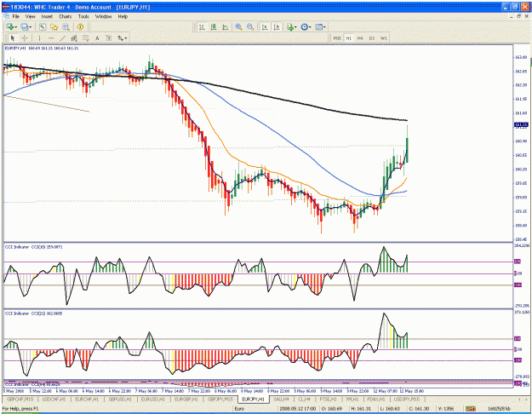
Task: Switch timeframe to D1
Action: 372,38
